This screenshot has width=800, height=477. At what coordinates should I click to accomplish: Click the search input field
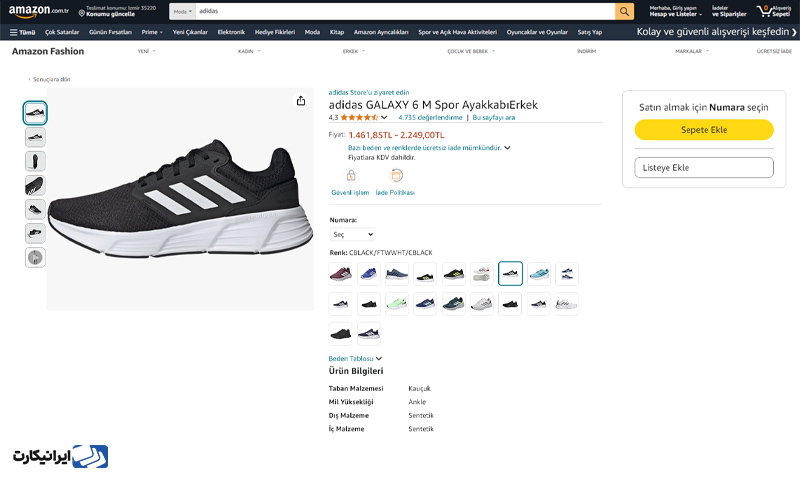point(405,11)
